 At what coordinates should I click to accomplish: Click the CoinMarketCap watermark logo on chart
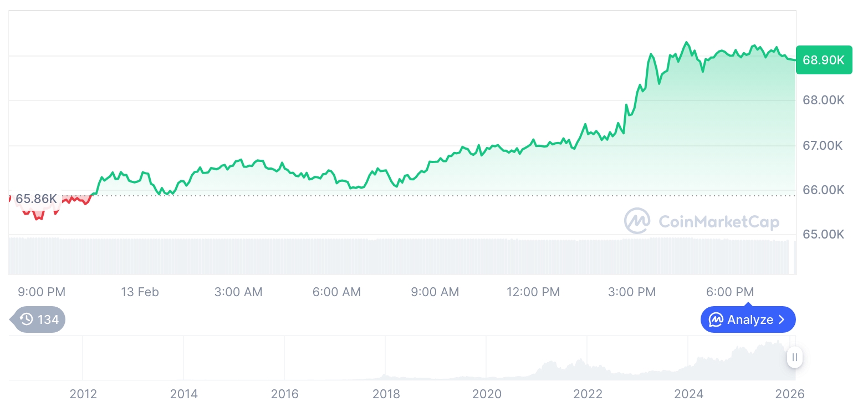pyautogui.click(x=637, y=221)
